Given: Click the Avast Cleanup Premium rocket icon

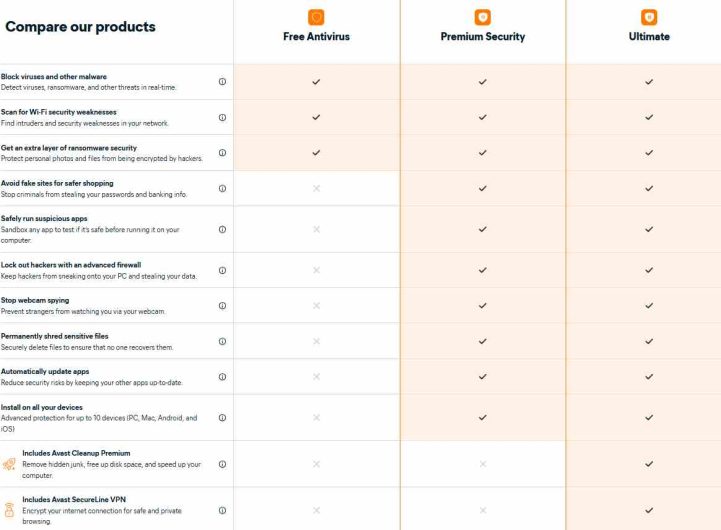Looking at the screenshot, I should pyautogui.click(x=9, y=464).
